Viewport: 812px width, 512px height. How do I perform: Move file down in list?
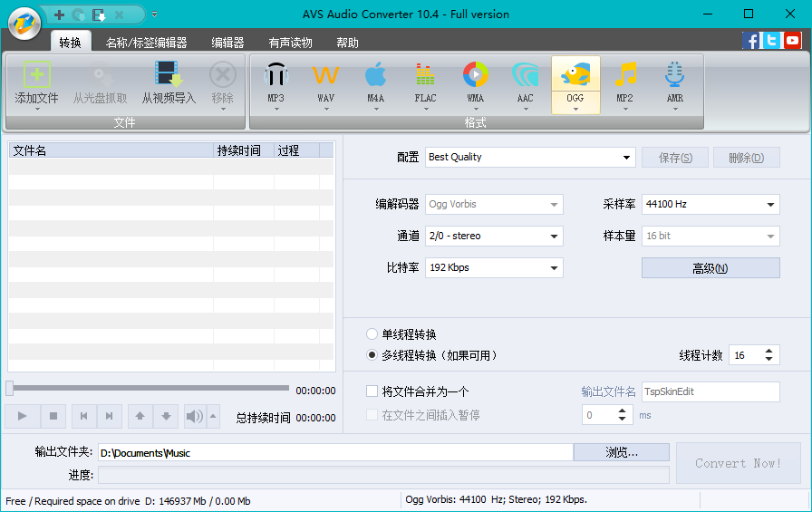pyautogui.click(x=166, y=416)
